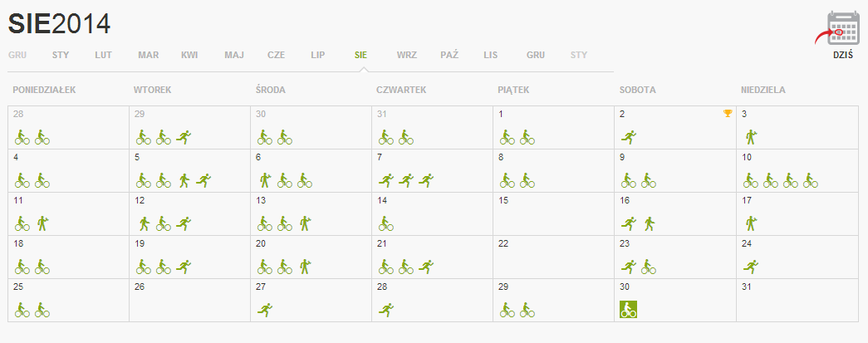The image size is (868, 343).
Task: Open the previous year's GRU month
Action: click(17, 56)
